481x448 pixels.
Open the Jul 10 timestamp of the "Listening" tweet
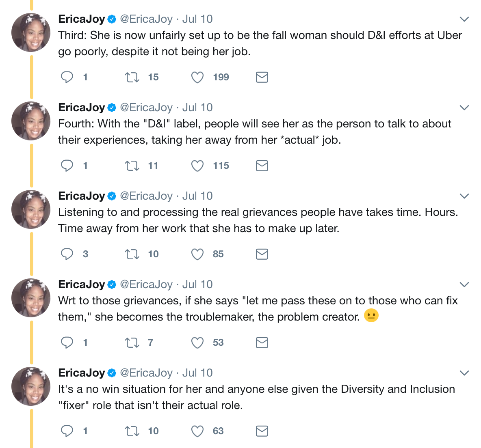tap(197, 196)
